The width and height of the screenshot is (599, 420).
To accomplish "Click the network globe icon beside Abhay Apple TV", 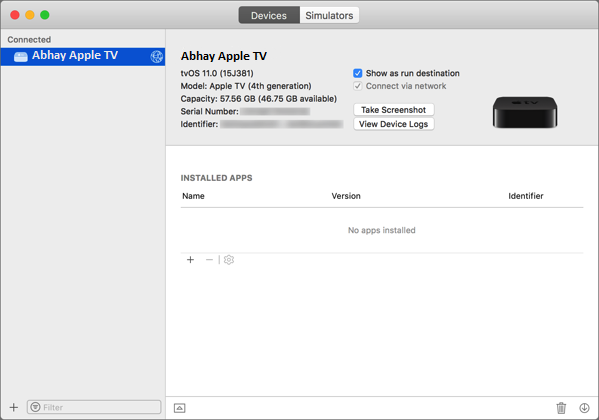I will (x=157, y=57).
